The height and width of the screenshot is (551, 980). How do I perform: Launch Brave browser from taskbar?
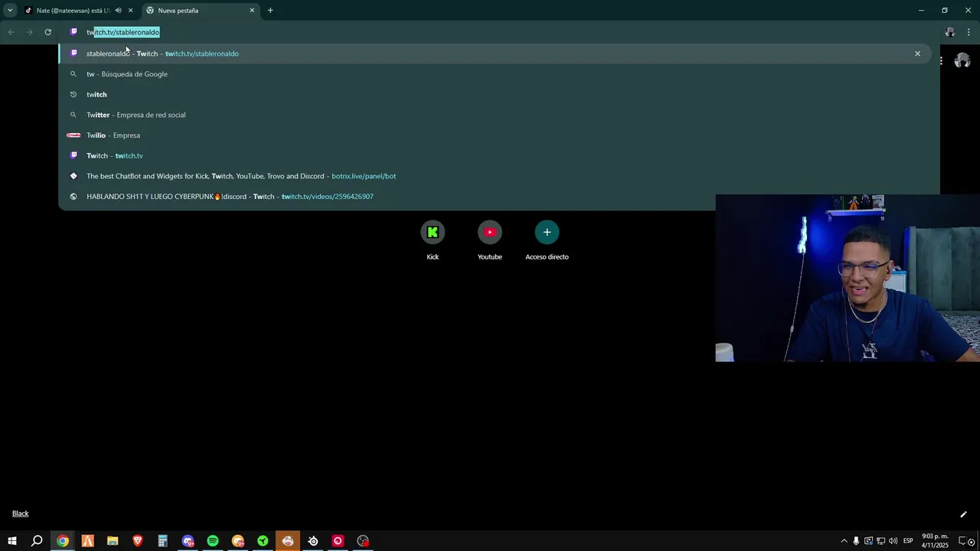(138, 541)
